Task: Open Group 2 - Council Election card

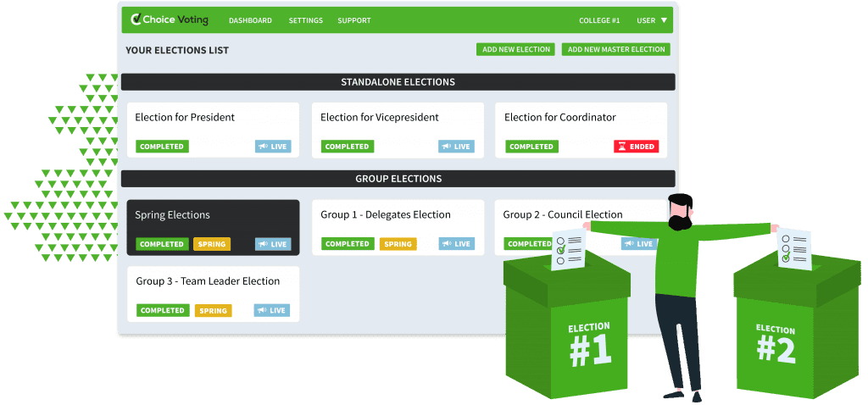Action: click(581, 227)
